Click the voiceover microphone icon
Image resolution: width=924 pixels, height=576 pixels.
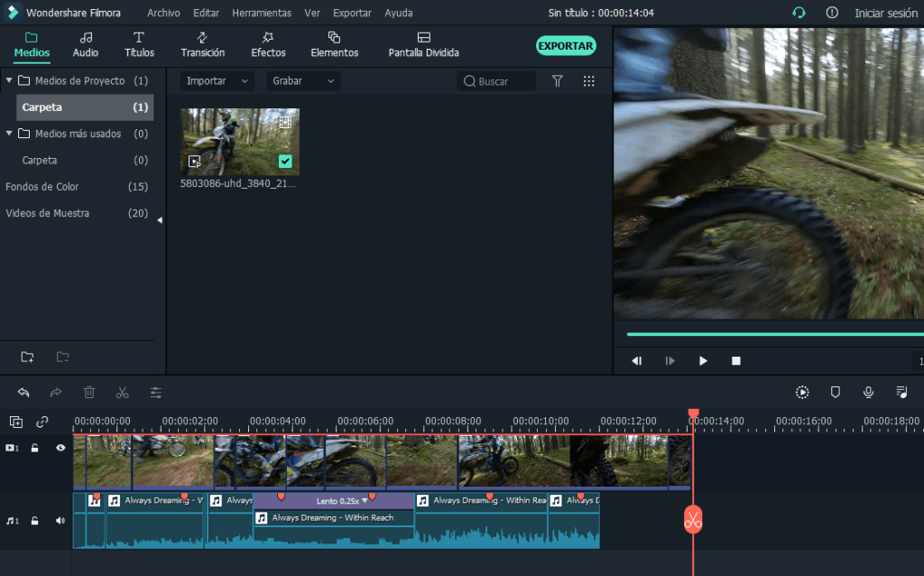click(868, 393)
